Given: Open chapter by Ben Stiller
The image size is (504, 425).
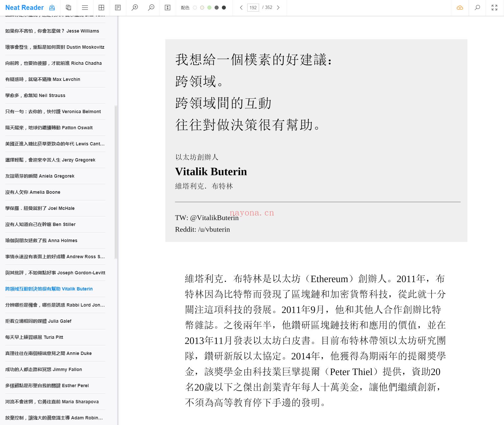Looking at the screenshot, I should pyautogui.click(x=55, y=224).
